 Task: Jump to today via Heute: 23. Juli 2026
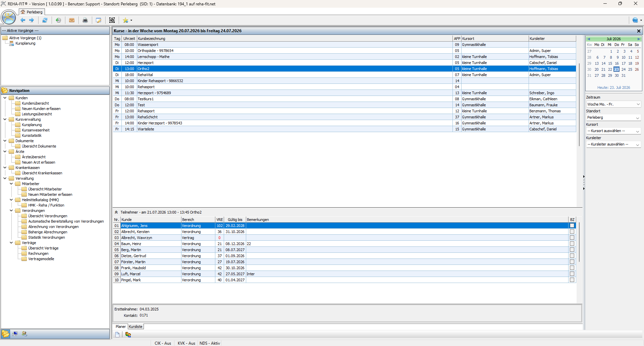point(613,88)
